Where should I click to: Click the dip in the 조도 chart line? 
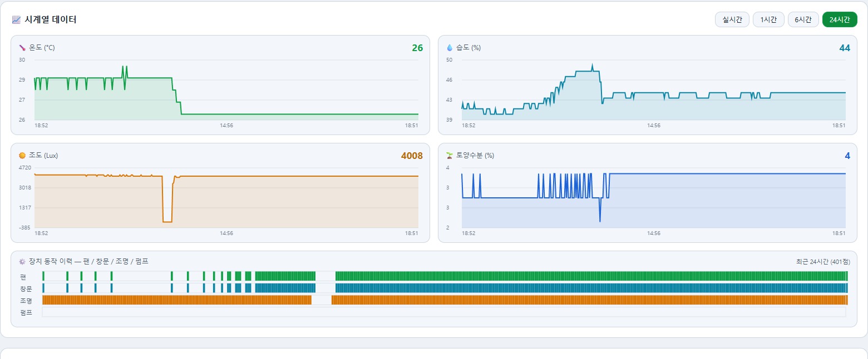pos(167,221)
